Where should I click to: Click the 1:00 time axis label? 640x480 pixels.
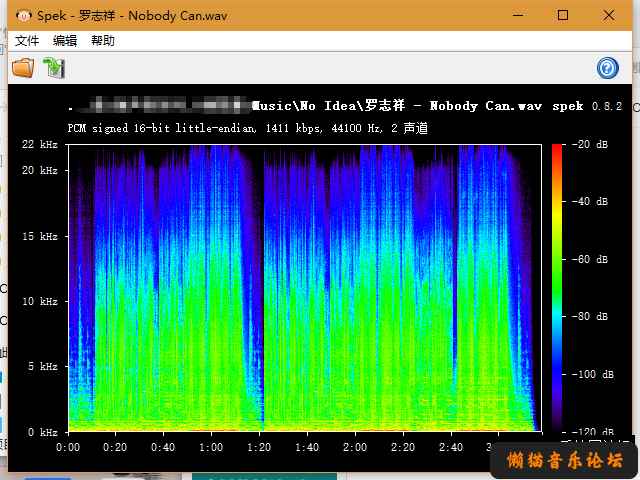click(x=211, y=447)
